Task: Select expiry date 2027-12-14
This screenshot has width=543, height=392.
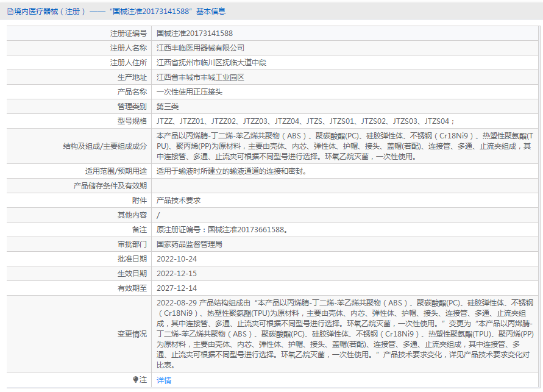Action: [177, 288]
